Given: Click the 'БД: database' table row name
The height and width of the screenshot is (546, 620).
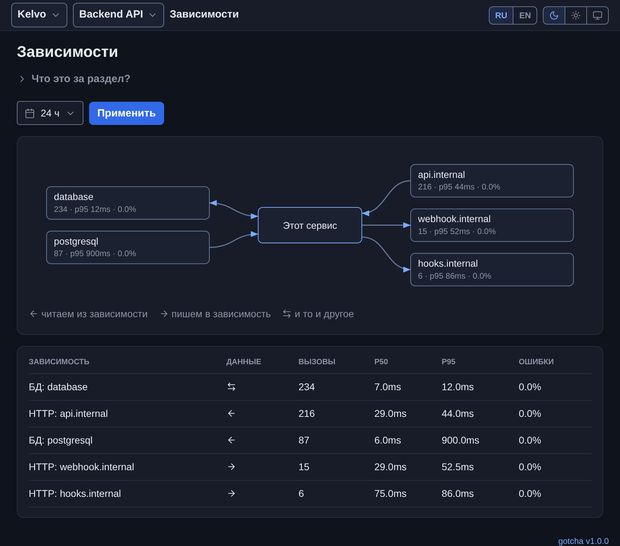Looking at the screenshot, I should [x=58, y=387].
